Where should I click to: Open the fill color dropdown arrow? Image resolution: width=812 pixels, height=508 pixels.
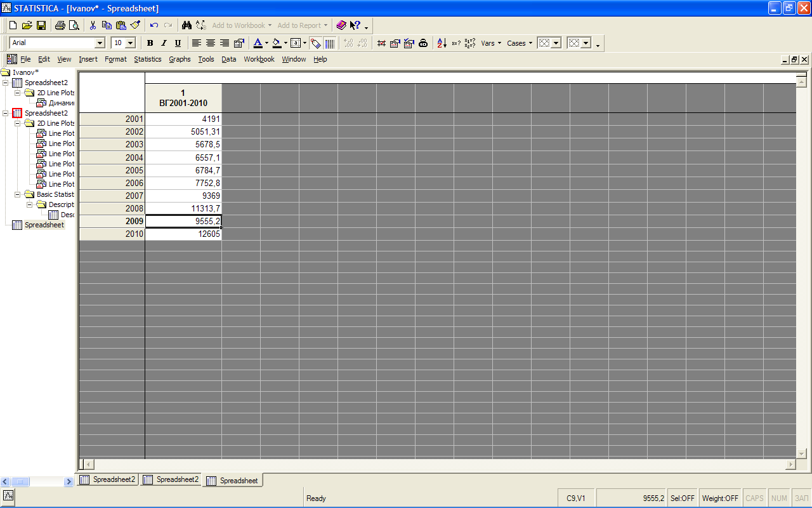pos(286,43)
